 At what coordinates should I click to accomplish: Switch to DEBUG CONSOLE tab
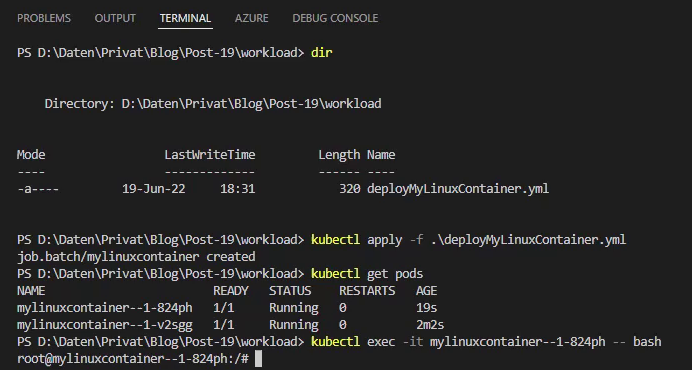click(335, 18)
